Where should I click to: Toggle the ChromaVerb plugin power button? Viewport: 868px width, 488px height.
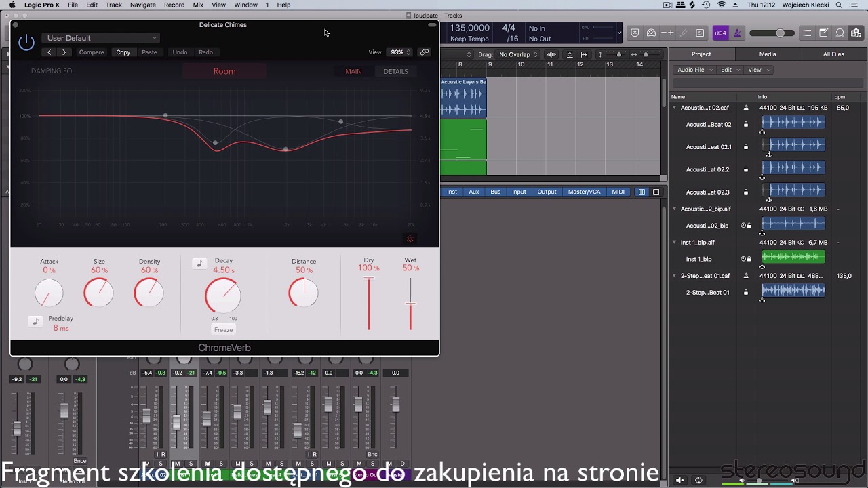[26, 43]
